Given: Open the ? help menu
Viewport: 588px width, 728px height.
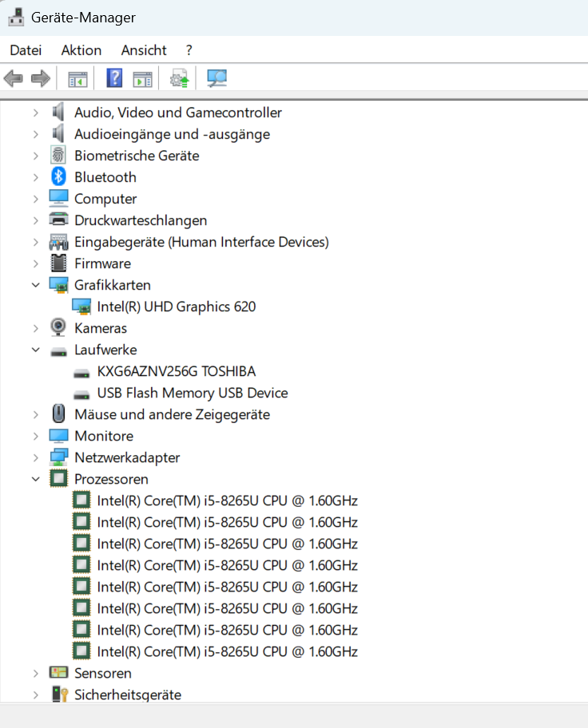Looking at the screenshot, I should 189,50.
